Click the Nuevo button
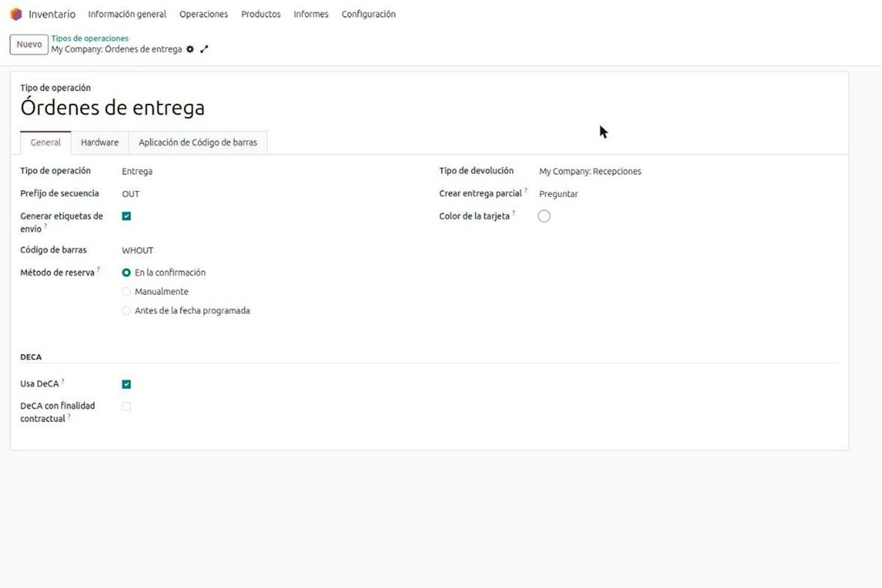 click(x=29, y=44)
